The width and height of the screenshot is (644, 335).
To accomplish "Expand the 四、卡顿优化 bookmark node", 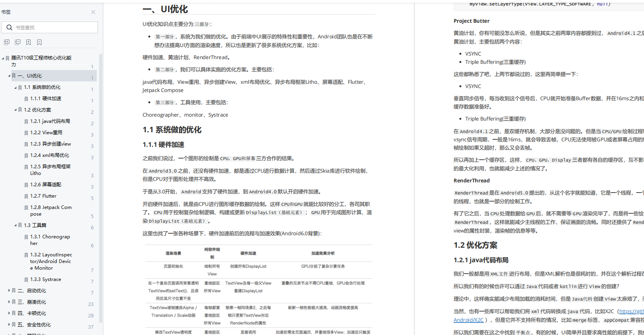I will coord(9,313).
